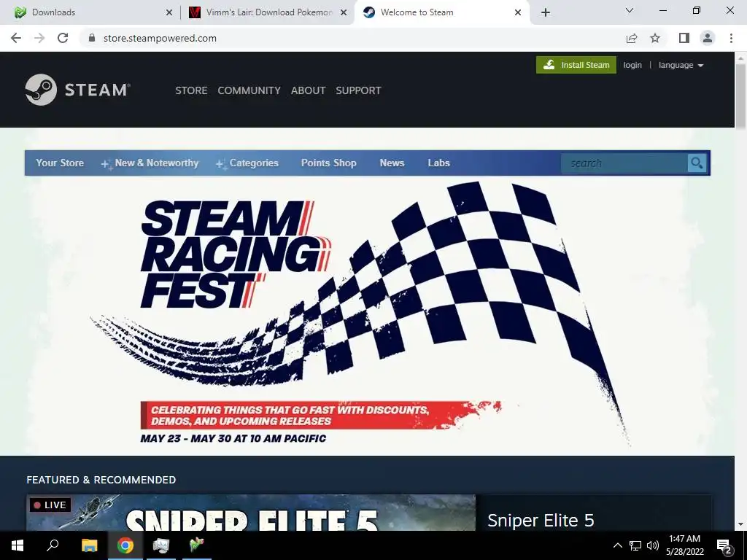This screenshot has width=747, height=560.
Task: View site security lock information
Action: (x=92, y=38)
